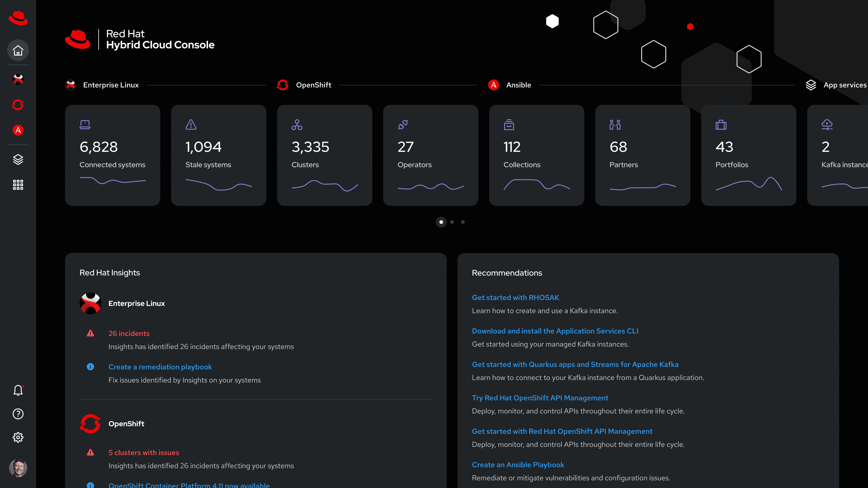
Task: Click the blue info icon beside Create a remediation playbook
Action: point(90,367)
